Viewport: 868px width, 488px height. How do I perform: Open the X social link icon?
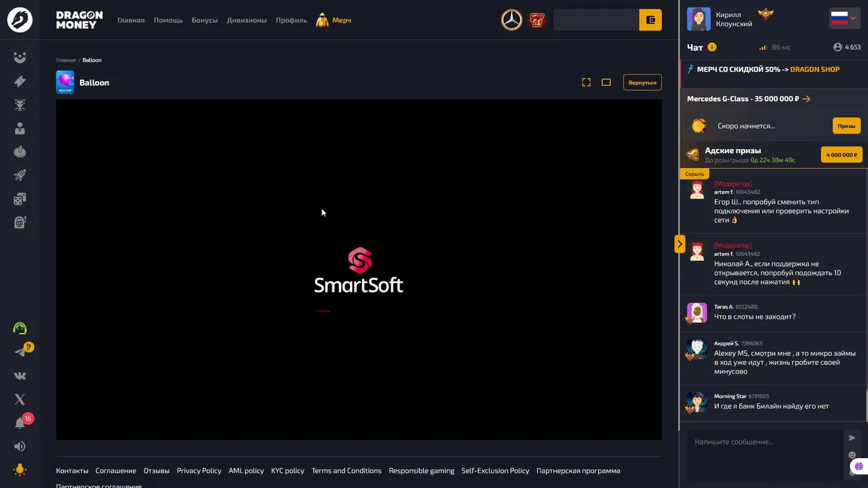[20, 399]
